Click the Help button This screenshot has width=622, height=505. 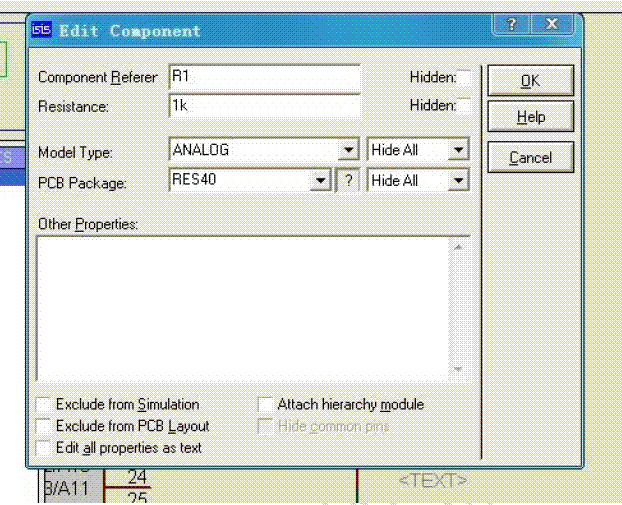[530, 118]
